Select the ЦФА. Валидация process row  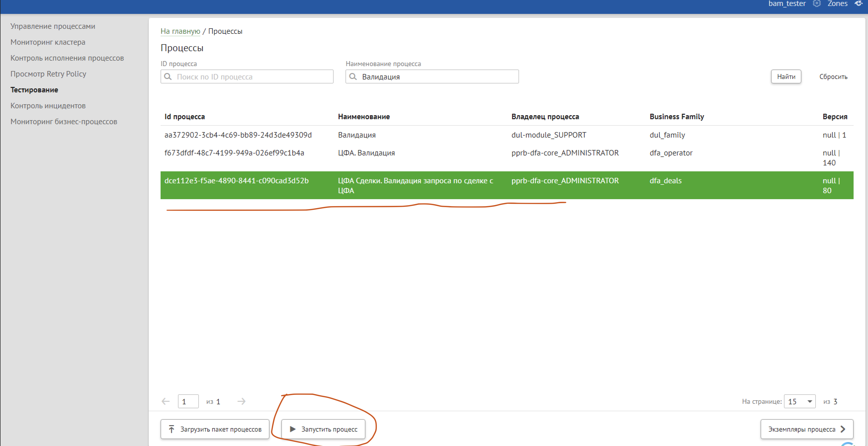point(366,153)
